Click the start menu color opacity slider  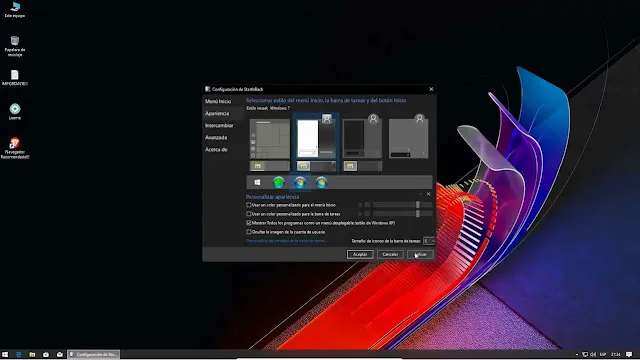point(402,204)
